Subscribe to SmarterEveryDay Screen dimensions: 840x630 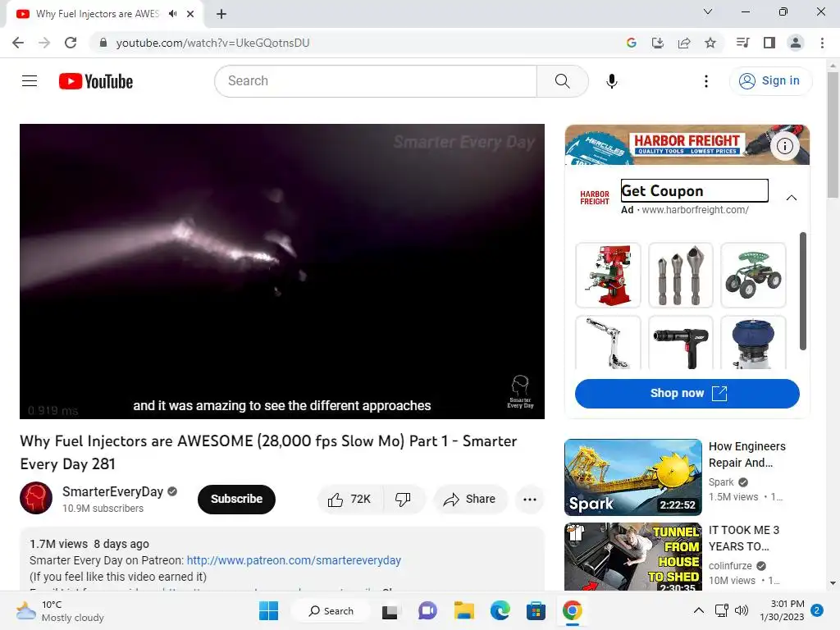coord(236,500)
